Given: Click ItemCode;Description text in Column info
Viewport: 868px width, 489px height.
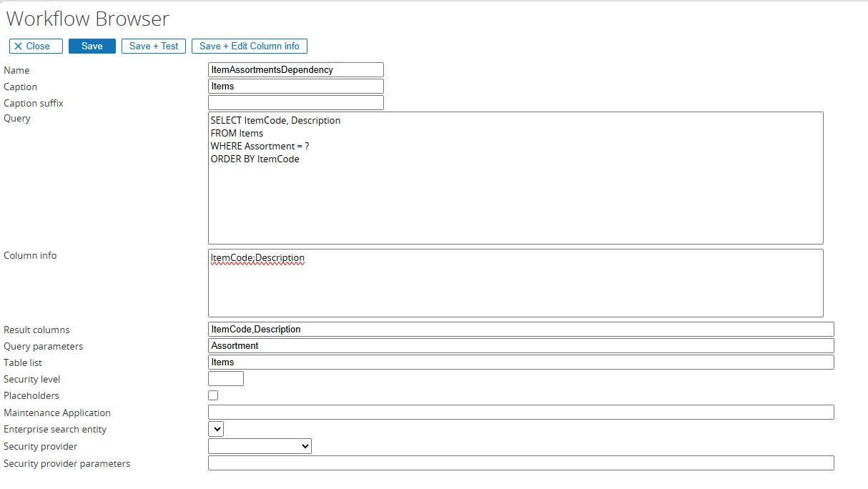Looking at the screenshot, I should tap(257, 257).
